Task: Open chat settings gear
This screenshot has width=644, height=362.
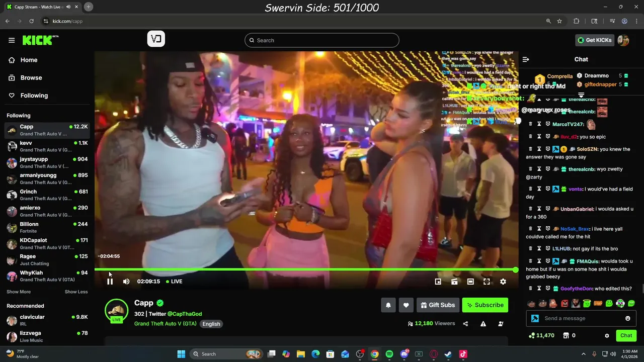Action: (x=607, y=335)
